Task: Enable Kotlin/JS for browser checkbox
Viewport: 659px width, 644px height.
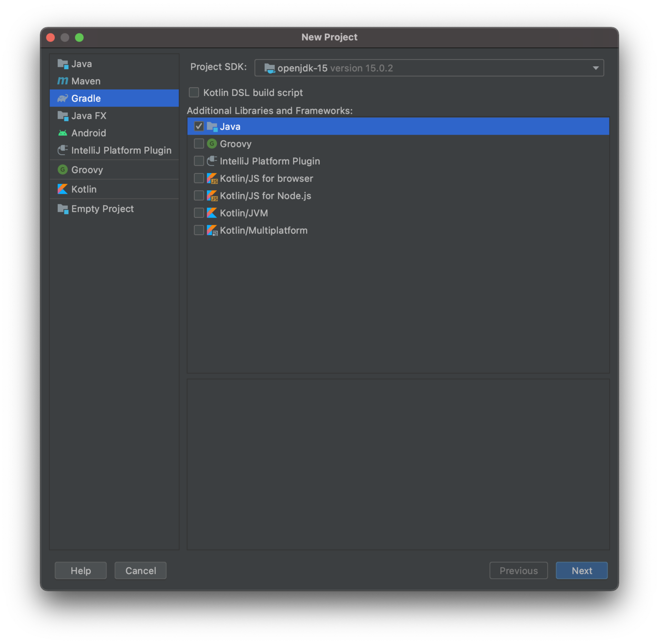Action: pyautogui.click(x=199, y=178)
